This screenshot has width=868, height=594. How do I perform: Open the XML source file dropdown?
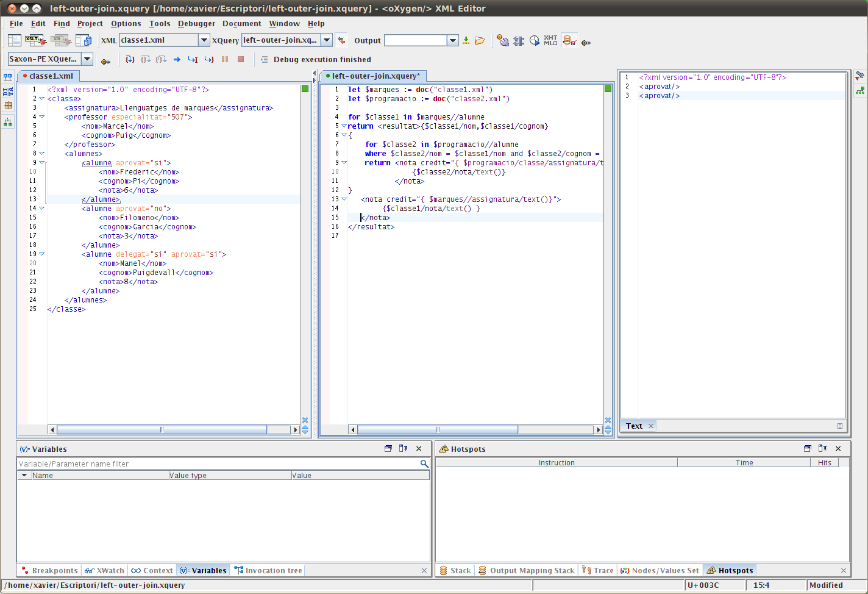pos(204,40)
